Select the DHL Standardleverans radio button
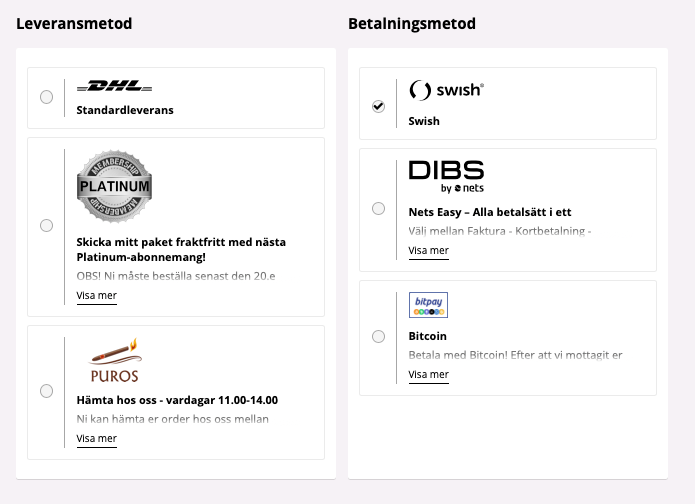Image resolution: width=695 pixels, height=504 pixels. coord(47,97)
